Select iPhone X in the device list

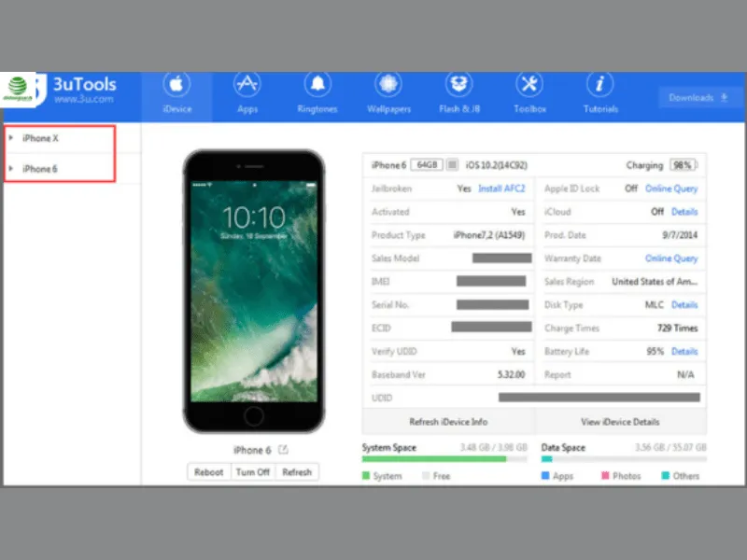[x=40, y=138]
